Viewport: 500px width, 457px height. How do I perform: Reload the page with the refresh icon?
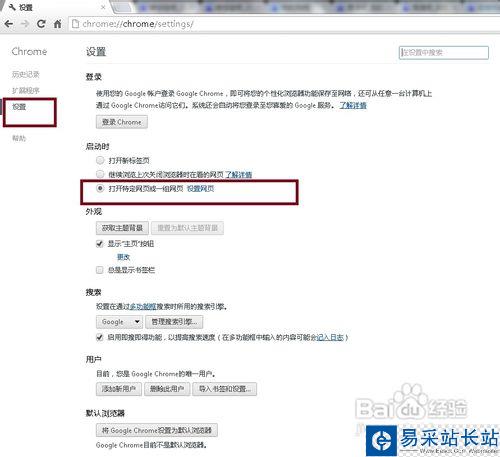pyautogui.click(x=41, y=24)
